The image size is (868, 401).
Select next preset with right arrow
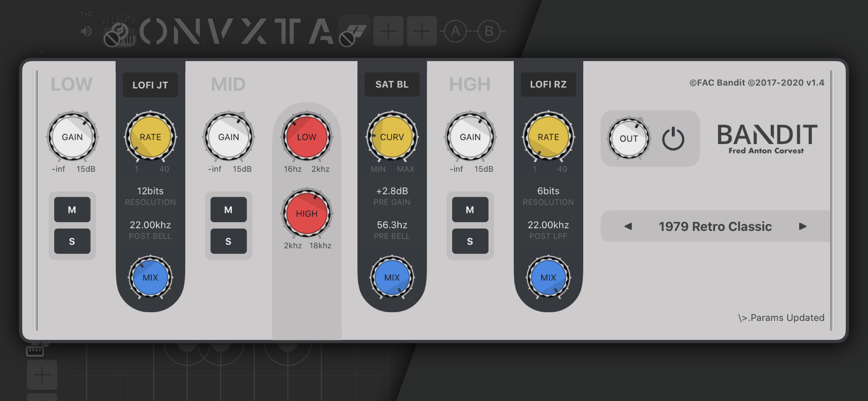[803, 226]
